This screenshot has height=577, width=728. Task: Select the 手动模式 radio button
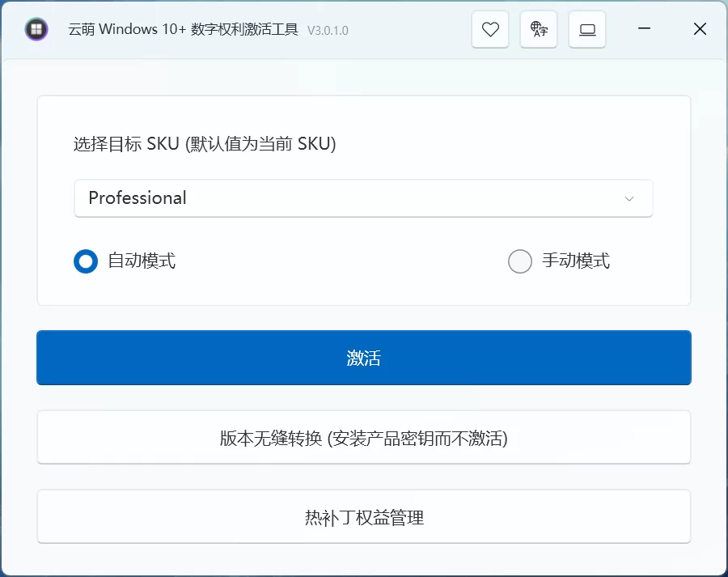click(520, 261)
